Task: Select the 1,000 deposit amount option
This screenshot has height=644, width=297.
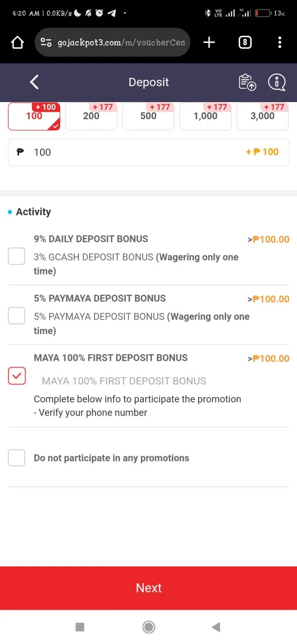Action: tap(206, 116)
